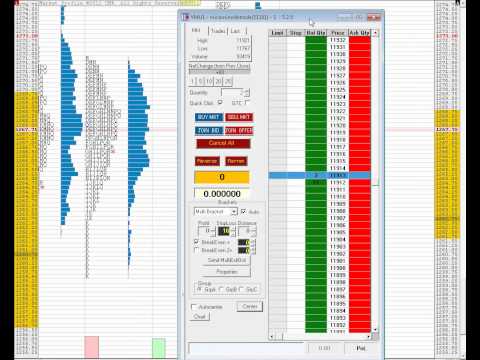Screen dimensions: 480x360
Task: Click the Distance spinner field
Action: (x=247, y=231)
